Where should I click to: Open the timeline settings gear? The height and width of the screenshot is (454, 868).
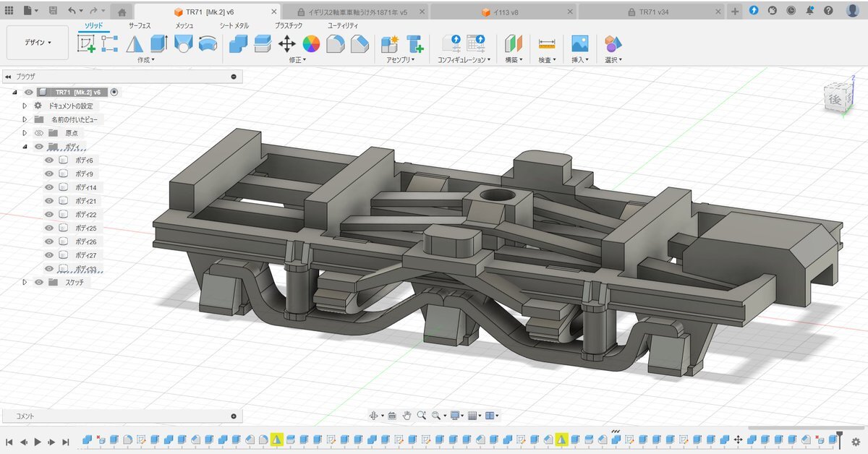point(855,441)
